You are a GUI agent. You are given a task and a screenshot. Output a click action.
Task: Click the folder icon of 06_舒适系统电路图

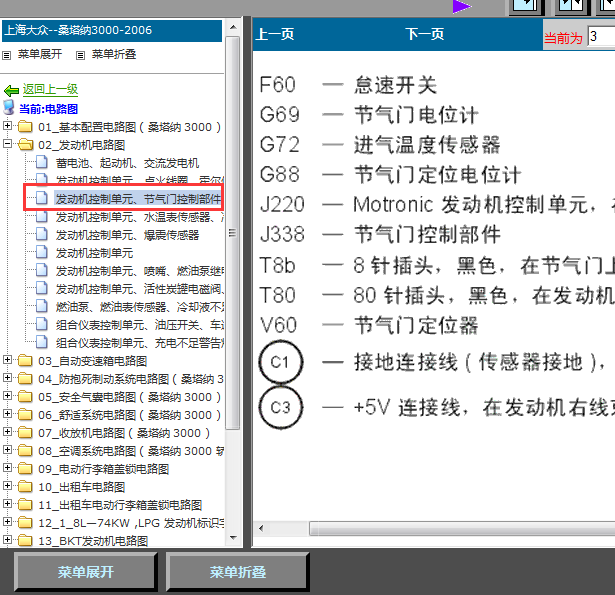[25, 415]
